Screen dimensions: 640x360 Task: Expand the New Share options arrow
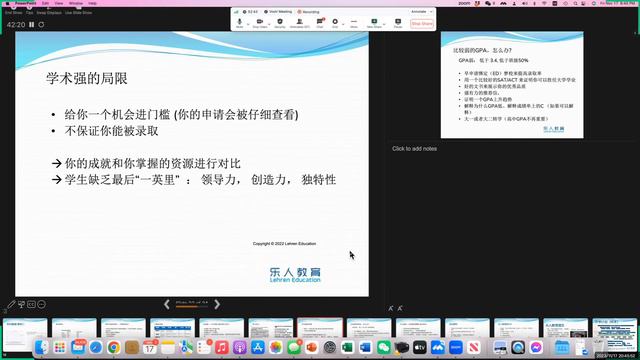click(x=384, y=24)
